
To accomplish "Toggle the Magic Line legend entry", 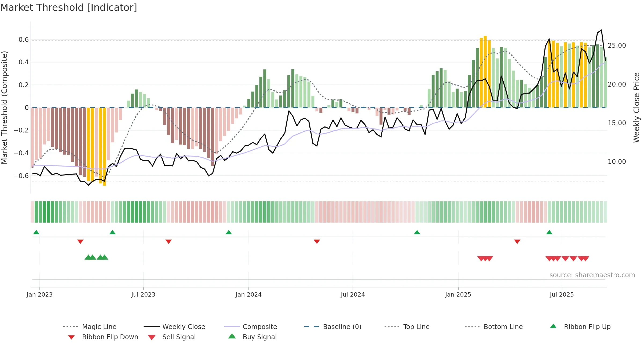I will (x=90, y=327).
